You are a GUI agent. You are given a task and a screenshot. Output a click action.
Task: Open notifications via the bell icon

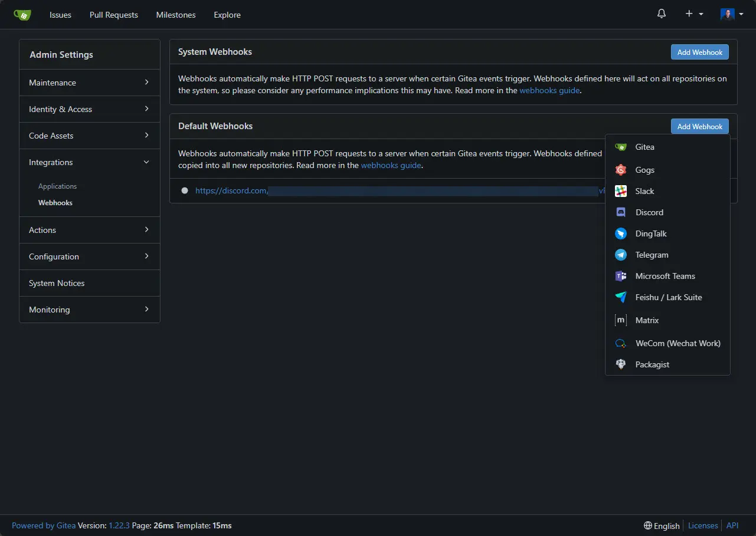click(x=661, y=14)
